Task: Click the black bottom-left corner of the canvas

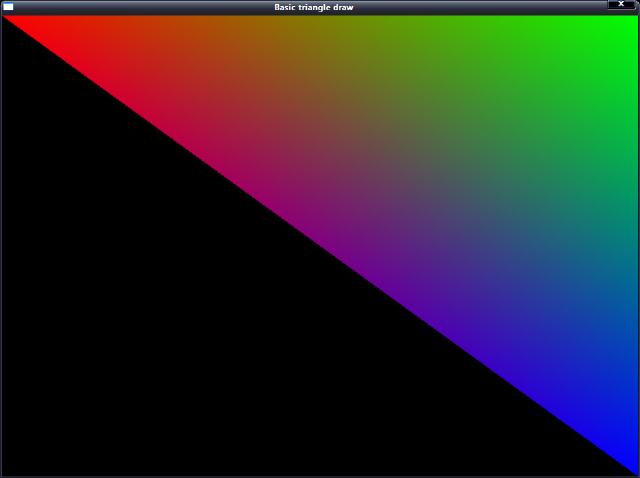Action: point(8,470)
